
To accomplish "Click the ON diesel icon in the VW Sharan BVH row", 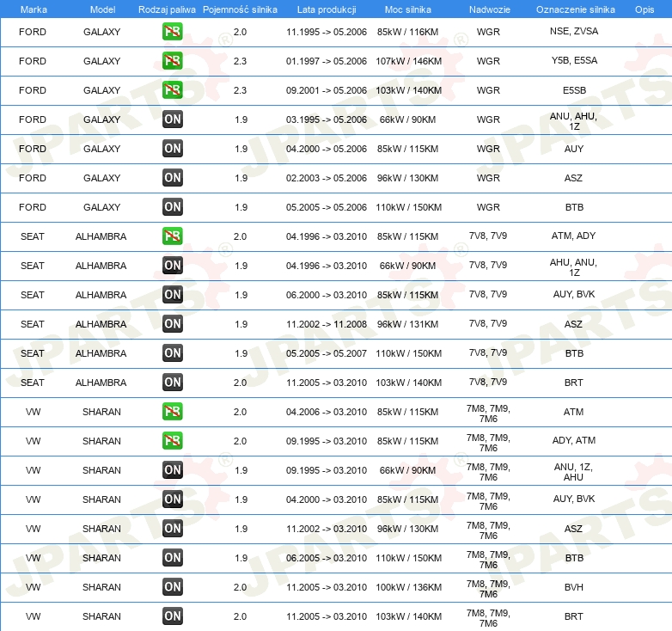I will point(172,587).
